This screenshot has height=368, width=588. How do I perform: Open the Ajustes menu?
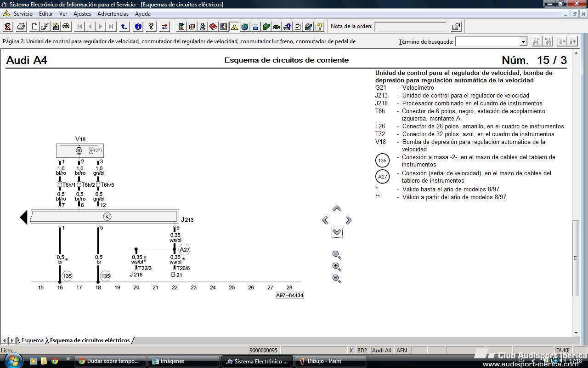(82, 14)
